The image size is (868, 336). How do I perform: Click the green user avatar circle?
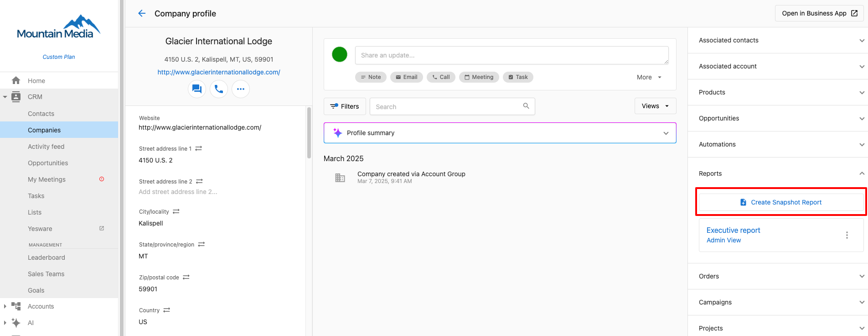point(340,54)
